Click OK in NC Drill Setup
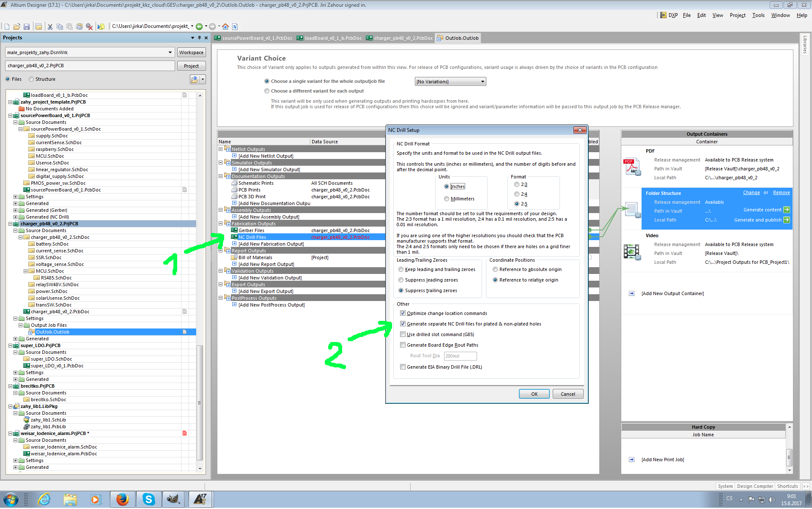The height and width of the screenshot is (509, 812). (x=534, y=394)
